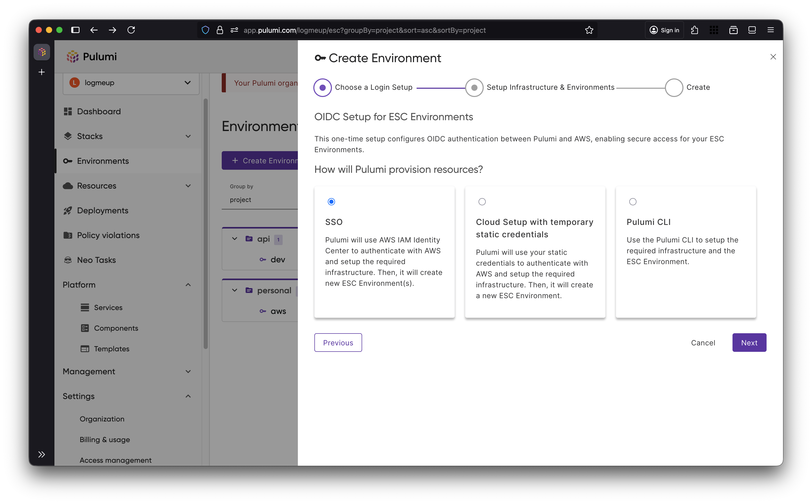Open new tab with plus icon

(x=41, y=72)
